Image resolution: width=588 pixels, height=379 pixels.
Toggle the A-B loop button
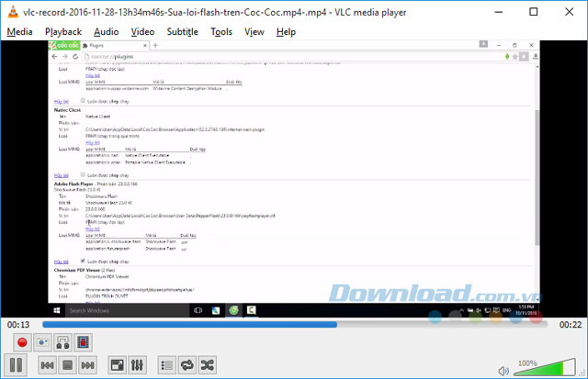tap(62, 342)
